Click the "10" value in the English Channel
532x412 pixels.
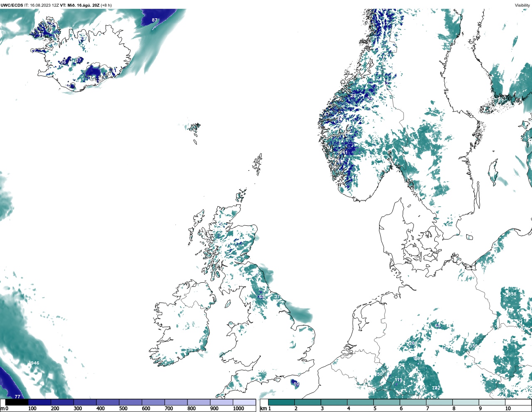coord(296,384)
